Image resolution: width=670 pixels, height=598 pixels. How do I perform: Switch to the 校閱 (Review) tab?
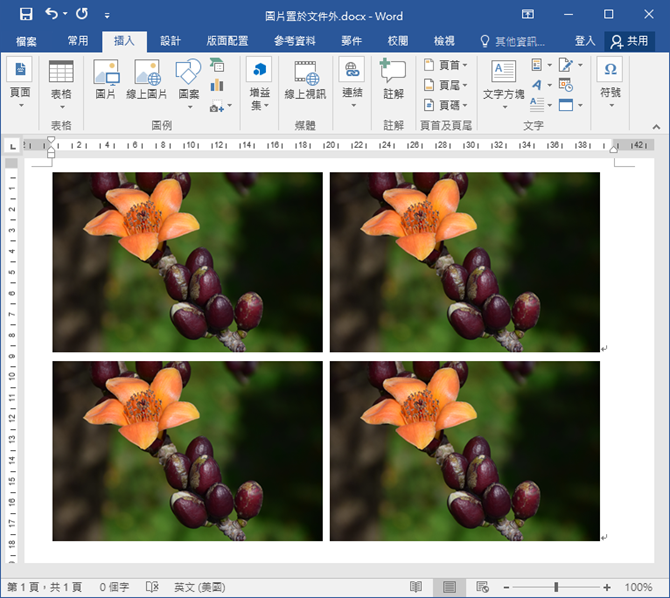[x=398, y=41]
